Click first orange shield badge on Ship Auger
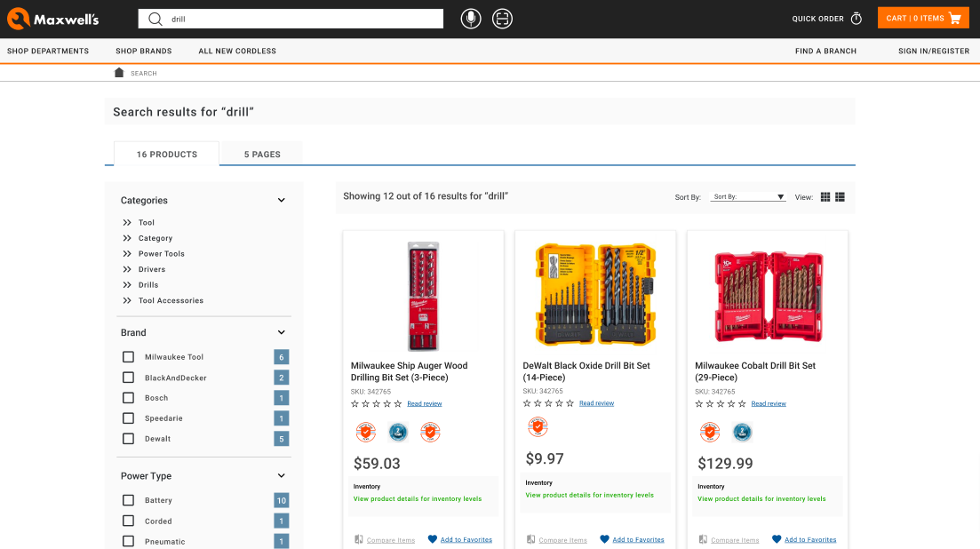This screenshot has width=980, height=549. pyautogui.click(x=366, y=432)
